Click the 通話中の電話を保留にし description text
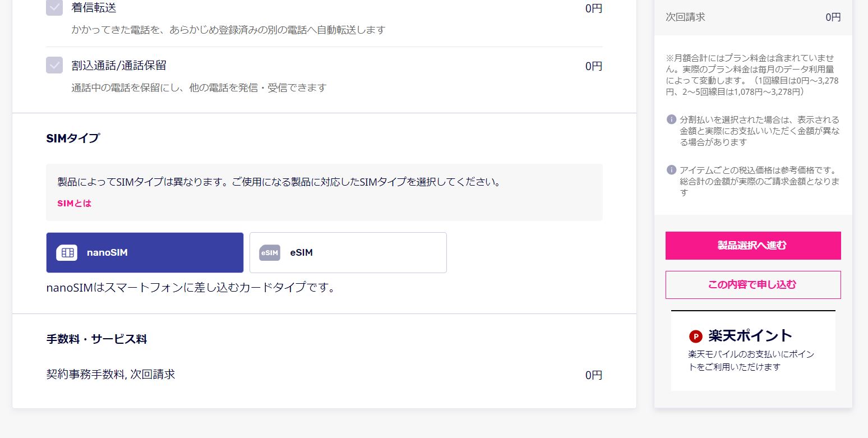 point(199,87)
